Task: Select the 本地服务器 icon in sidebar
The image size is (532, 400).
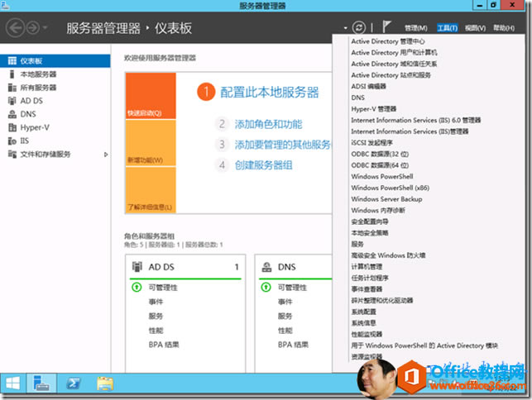Action: click(12, 74)
